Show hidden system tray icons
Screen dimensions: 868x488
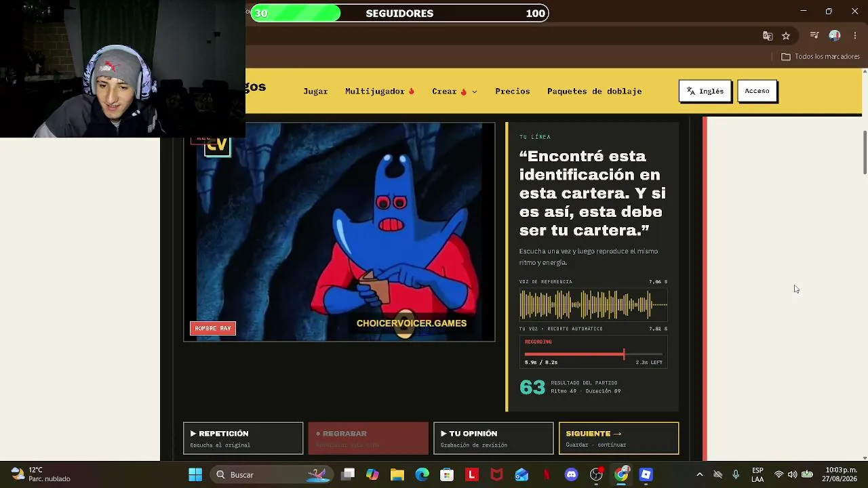click(x=700, y=474)
